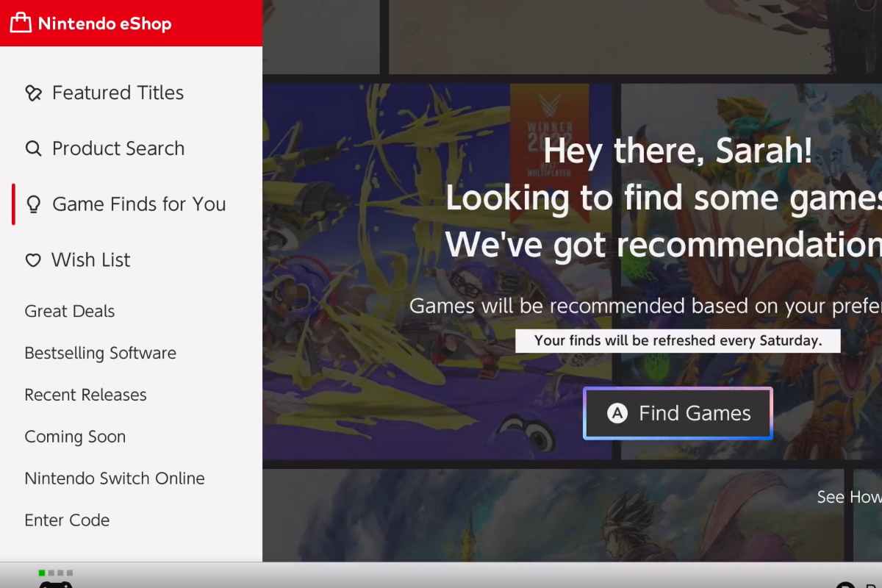Open the Great Deals section
The height and width of the screenshot is (588, 882).
[70, 312]
